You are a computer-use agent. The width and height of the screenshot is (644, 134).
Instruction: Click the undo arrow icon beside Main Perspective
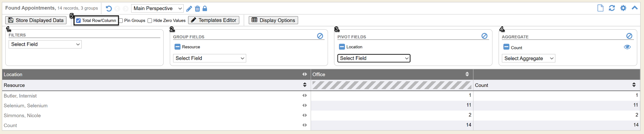[109, 8]
